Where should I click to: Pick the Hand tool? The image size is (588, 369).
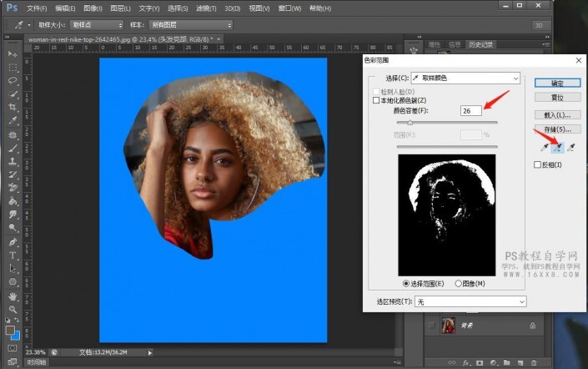click(13, 295)
